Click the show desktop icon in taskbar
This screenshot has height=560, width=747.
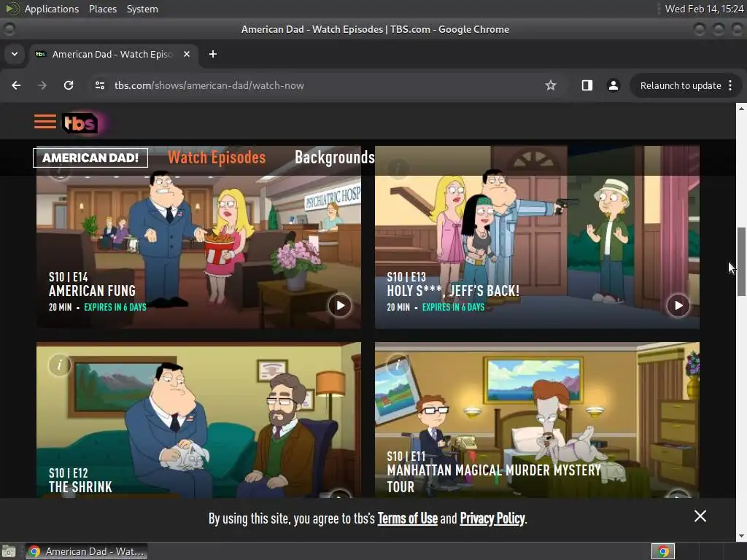click(x=9, y=551)
